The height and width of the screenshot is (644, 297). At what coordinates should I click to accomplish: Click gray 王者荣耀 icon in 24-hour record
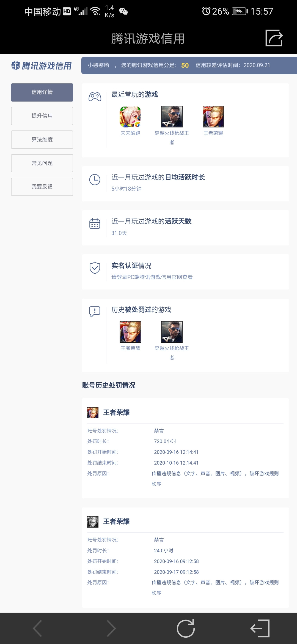[x=93, y=522]
